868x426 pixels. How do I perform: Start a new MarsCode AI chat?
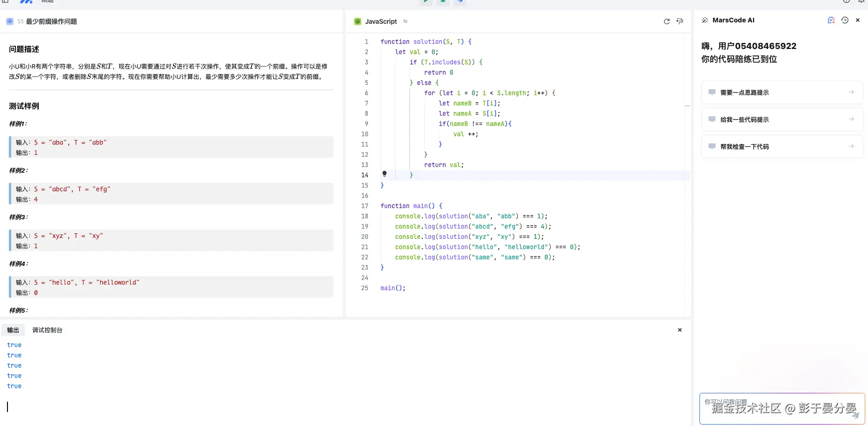coord(831,20)
